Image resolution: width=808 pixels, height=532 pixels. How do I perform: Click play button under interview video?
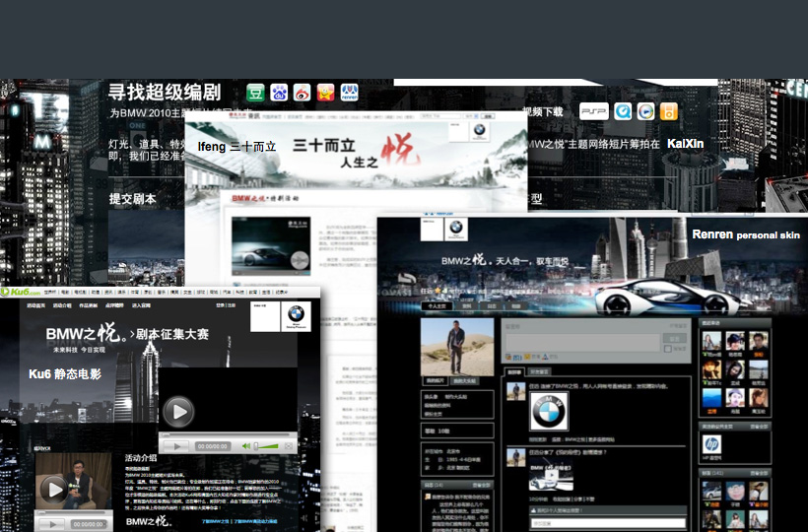pos(52,525)
